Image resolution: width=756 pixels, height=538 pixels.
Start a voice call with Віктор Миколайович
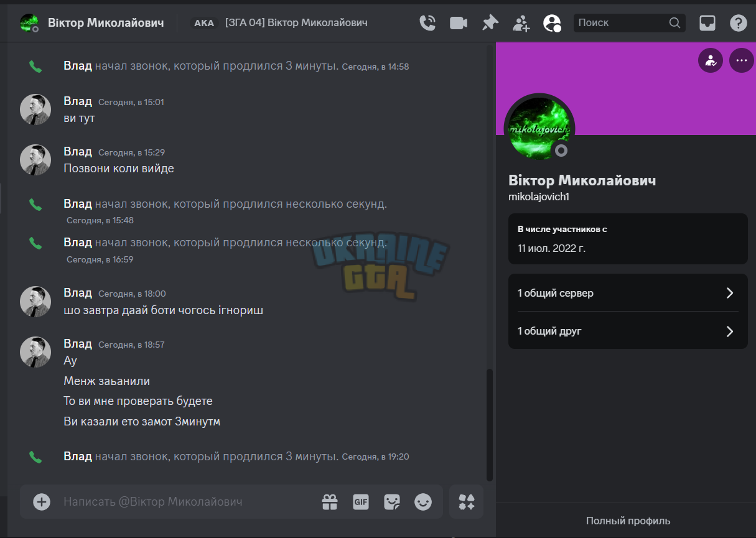click(427, 23)
